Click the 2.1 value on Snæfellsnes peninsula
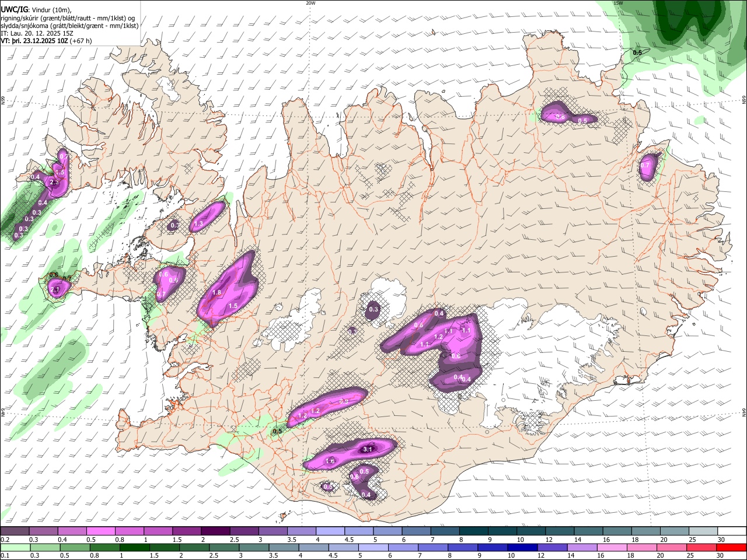 [56, 289]
